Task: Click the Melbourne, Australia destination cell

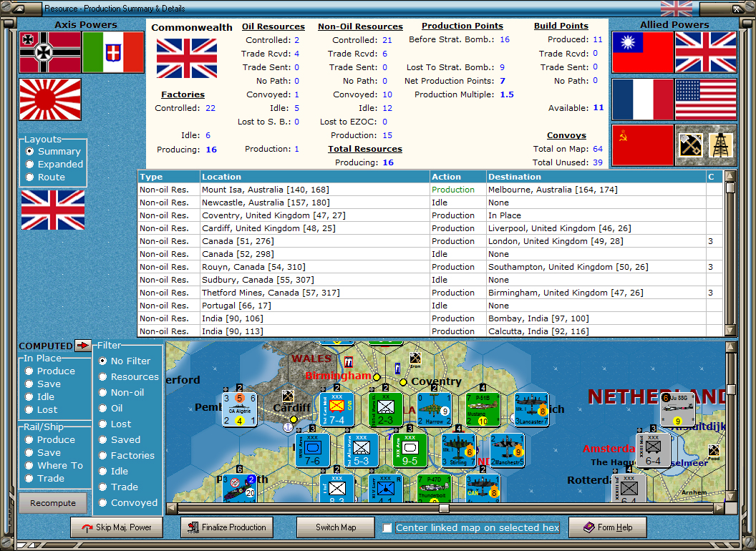Action: point(596,190)
